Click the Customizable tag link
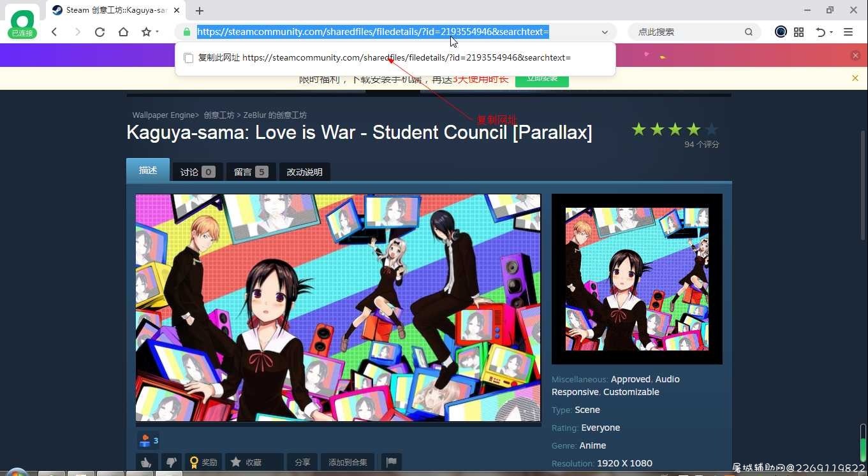This screenshot has width=868, height=476. [x=631, y=392]
